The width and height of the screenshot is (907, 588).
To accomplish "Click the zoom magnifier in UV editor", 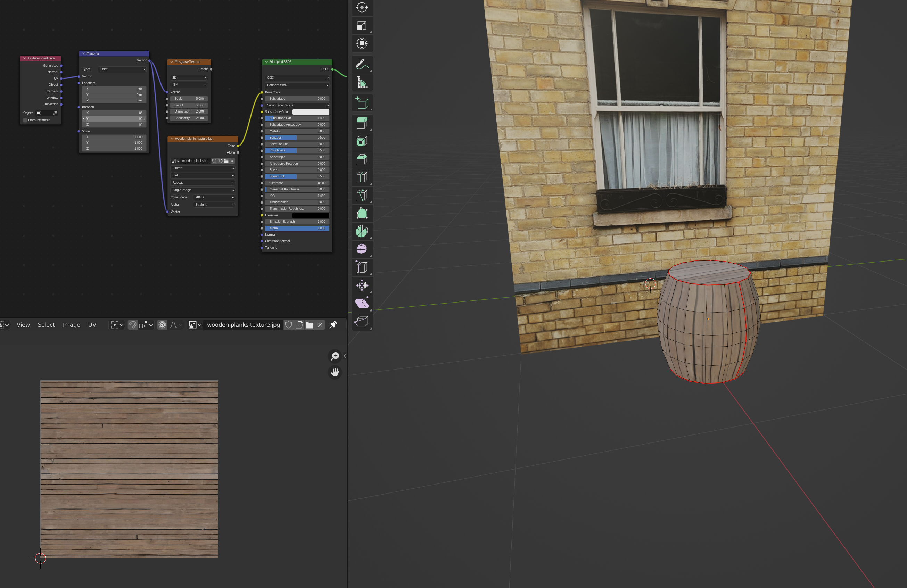I will [x=335, y=356].
